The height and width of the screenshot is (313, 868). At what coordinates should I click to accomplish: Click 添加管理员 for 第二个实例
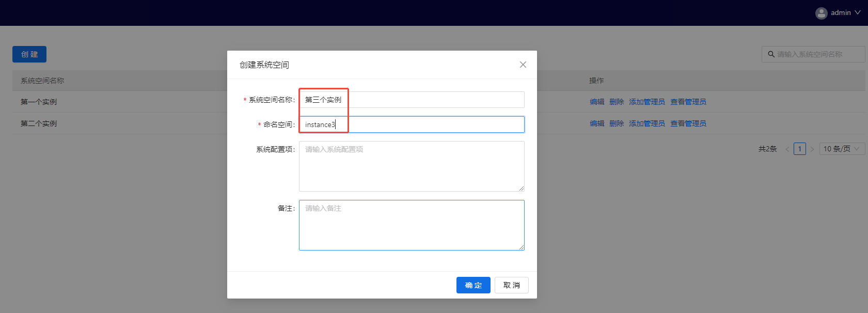(646, 123)
